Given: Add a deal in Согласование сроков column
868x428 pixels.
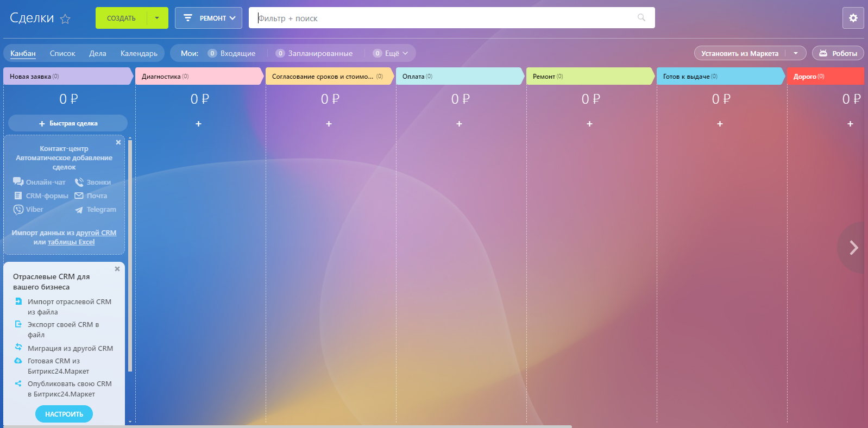Looking at the screenshot, I should (329, 124).
